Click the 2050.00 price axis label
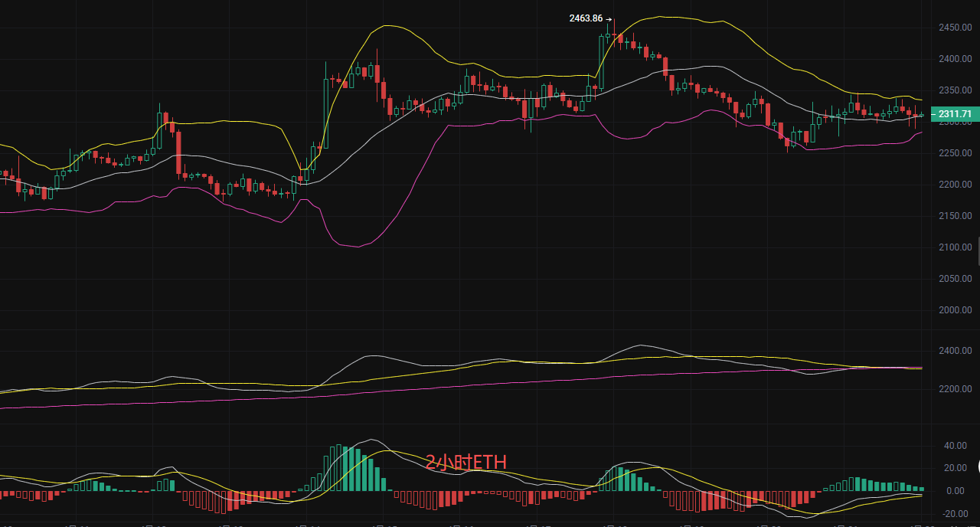This screenshot has width=980, height=527. click(x=955, y=279)
